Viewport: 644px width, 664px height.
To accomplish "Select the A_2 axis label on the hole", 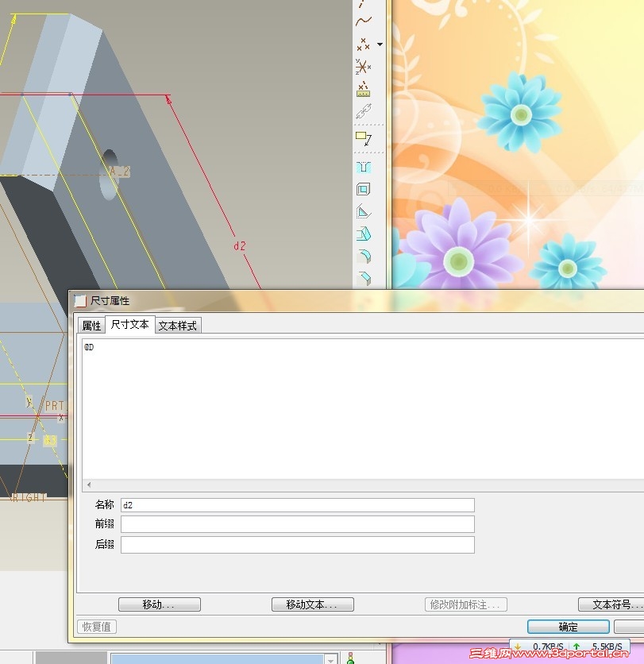I will pos(119,172).
